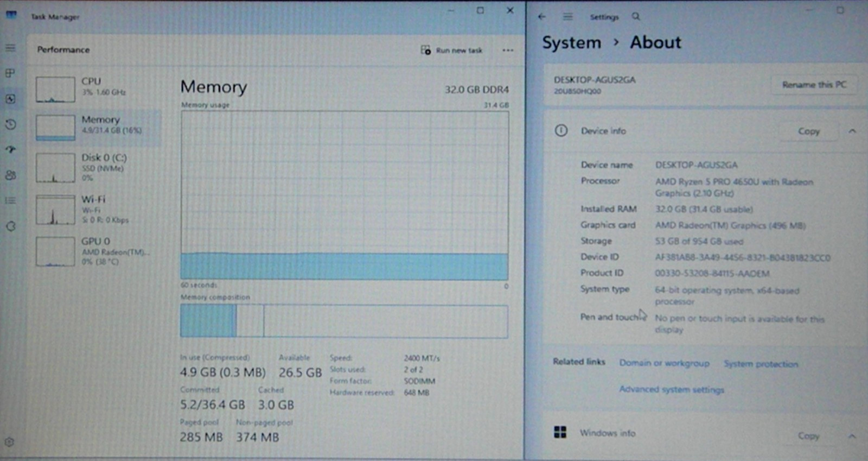Click the memory usage graph
Viewport: 868px width, 461px height.
coord(344,195)
